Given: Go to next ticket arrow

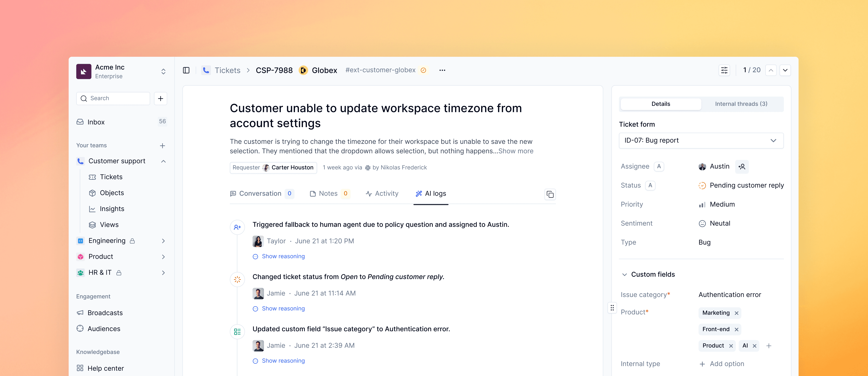Looking at the screenshot, I should pos(785,70).
